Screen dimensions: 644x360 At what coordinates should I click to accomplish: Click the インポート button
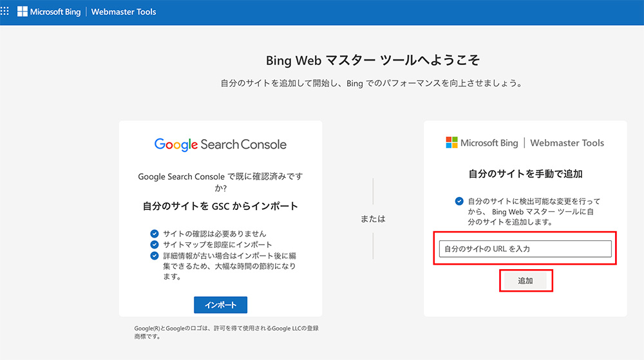tap(220, 305)
